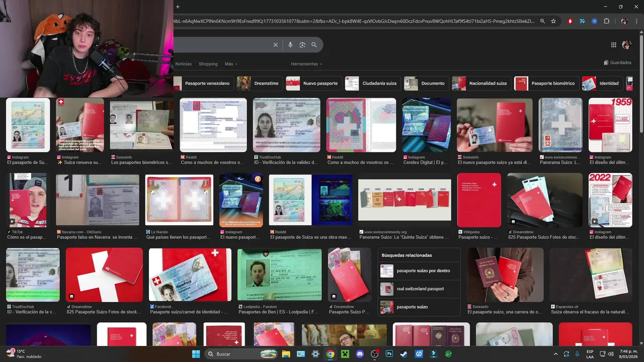Viewport: 644px width, 362px height.
Task: Select the Pasaporte biométrico chip
Action: pos(546,83)
